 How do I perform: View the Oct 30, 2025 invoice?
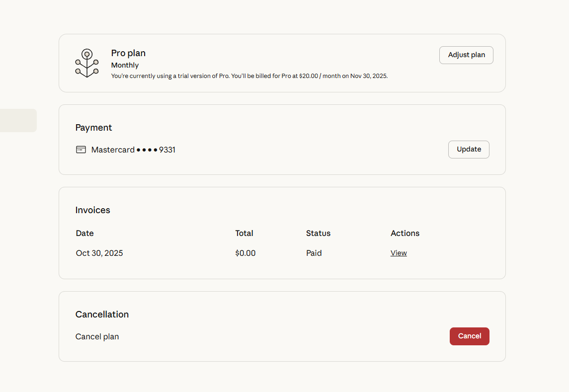pos(399,253)
